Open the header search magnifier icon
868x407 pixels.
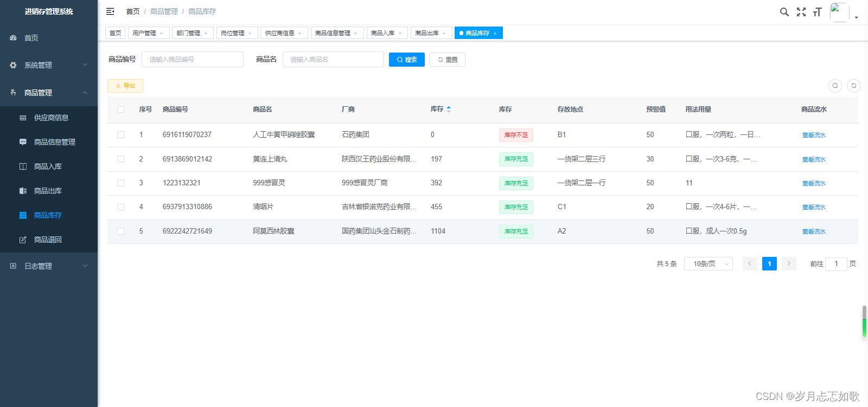point(784,12)
